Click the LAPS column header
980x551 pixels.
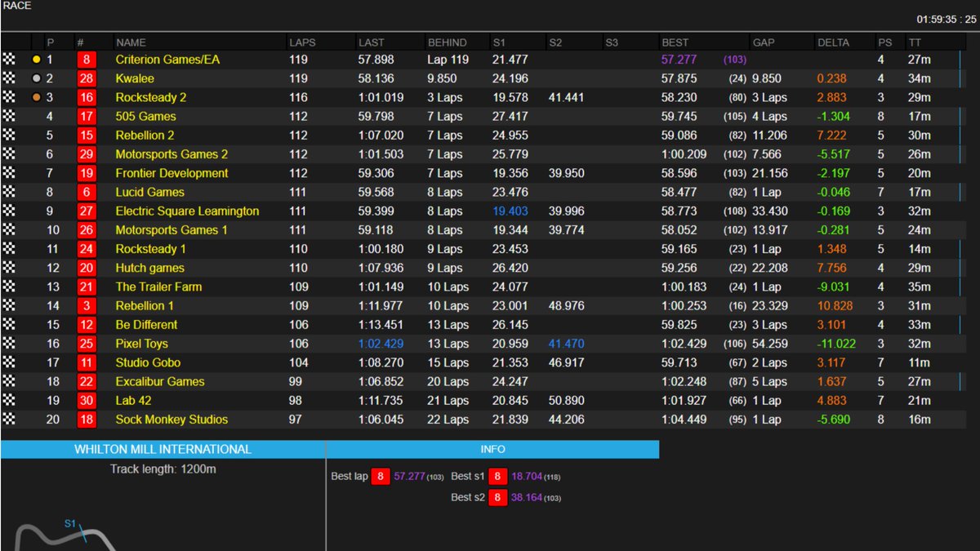[302, 42]
